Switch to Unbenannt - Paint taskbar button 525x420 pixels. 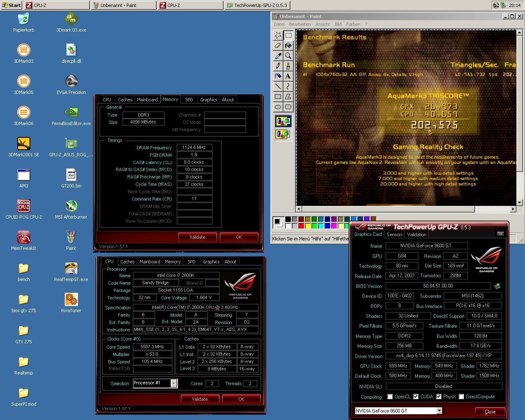123,5
